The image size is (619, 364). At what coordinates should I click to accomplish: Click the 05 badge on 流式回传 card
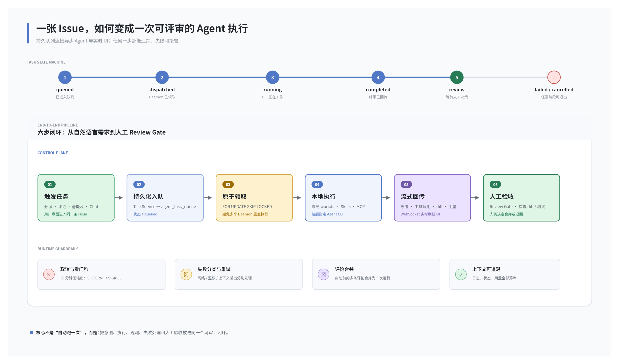point(406,185)
